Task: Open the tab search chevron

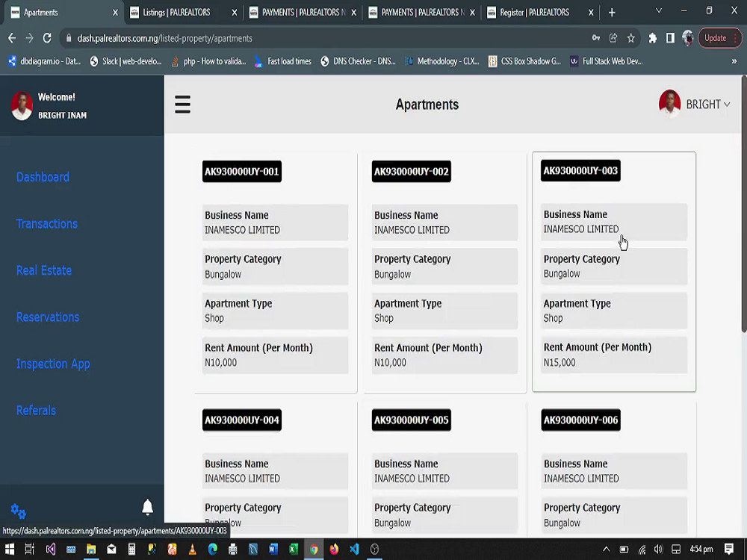Action: (x=659, y=10)
